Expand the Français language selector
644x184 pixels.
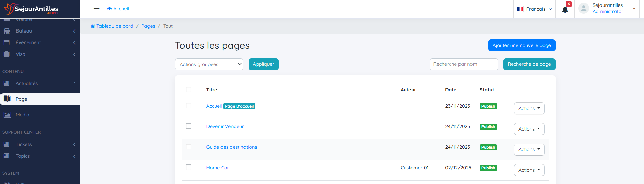(534, 9)
